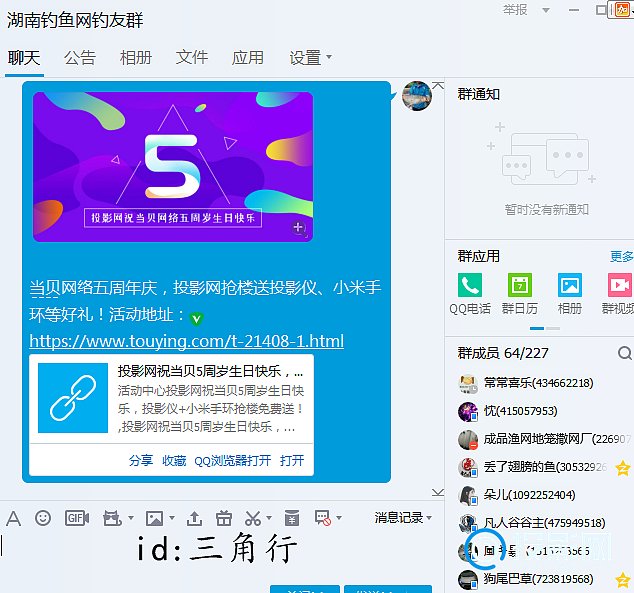The height and width of the screenshot is (593, 634).
Task: Click the link card title 投影网祝当贝5周岁生日快乐
Action: (x=210, y=371)
